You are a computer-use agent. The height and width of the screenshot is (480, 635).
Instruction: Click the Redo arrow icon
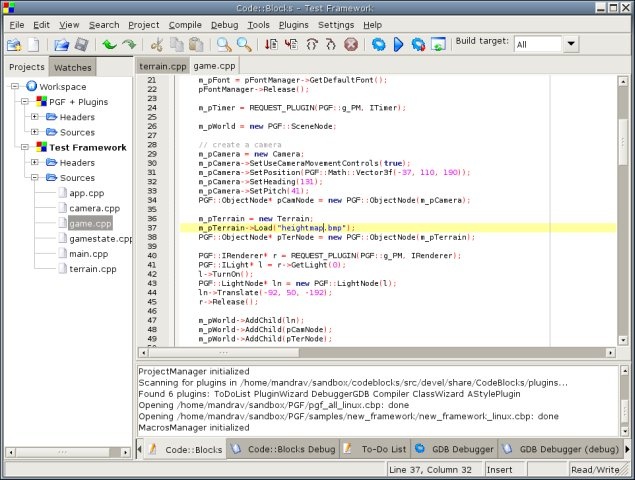tap(129, 45)
